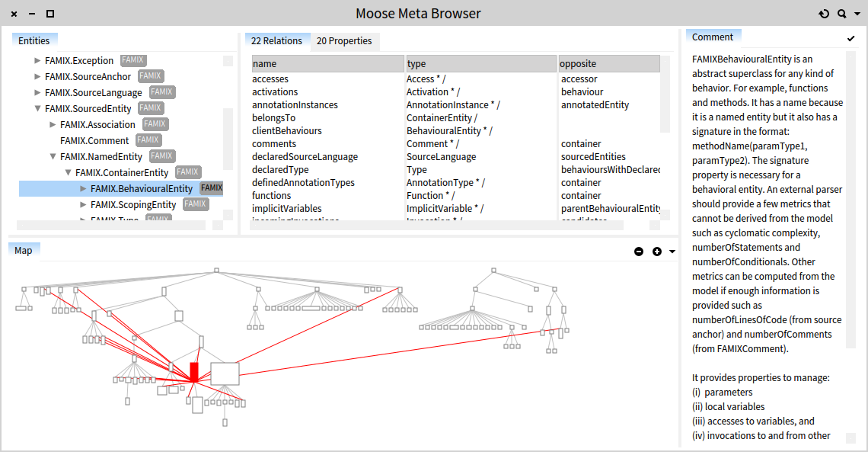Click the 'sourcedEntities' opposite cell
The width and height of the screenshot is (868, 452).
[x=593, y=157]
